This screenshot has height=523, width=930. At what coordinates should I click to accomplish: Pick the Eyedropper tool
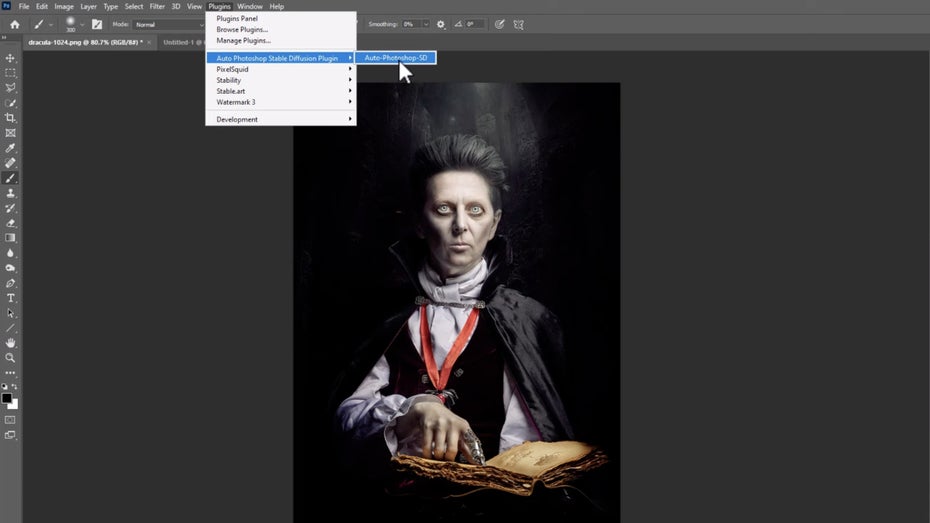point(11,147)
